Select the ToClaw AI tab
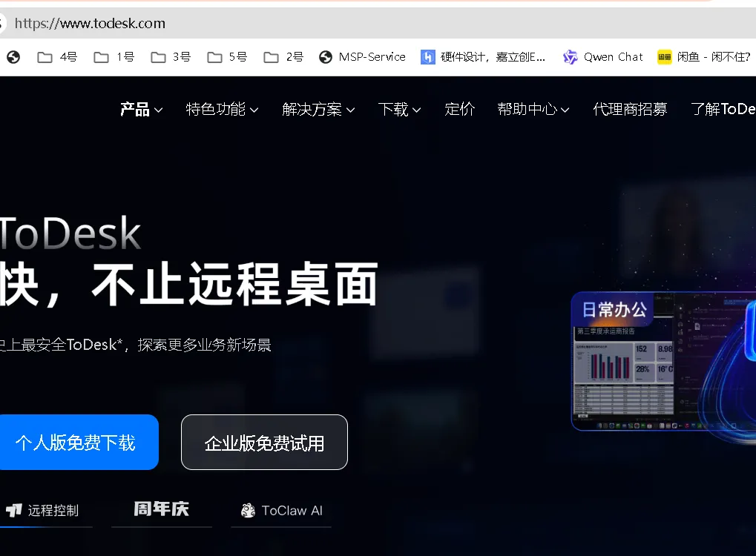Screen dimensions: 756x556 (282, 511)
